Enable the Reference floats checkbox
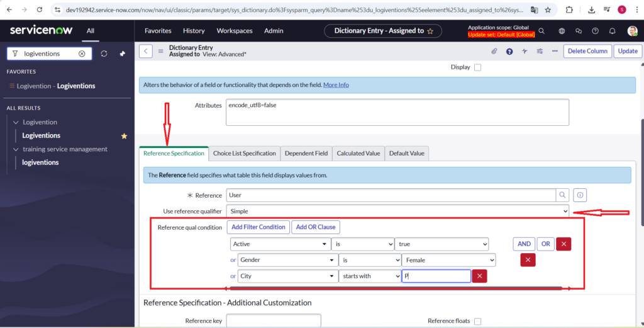This screenshot has height=328, width=644. [x=477, y=321]
